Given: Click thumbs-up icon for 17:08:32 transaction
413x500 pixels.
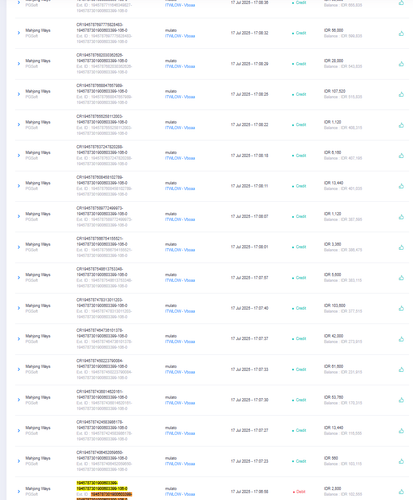Looking at the screenshot, I should (401, 33).
